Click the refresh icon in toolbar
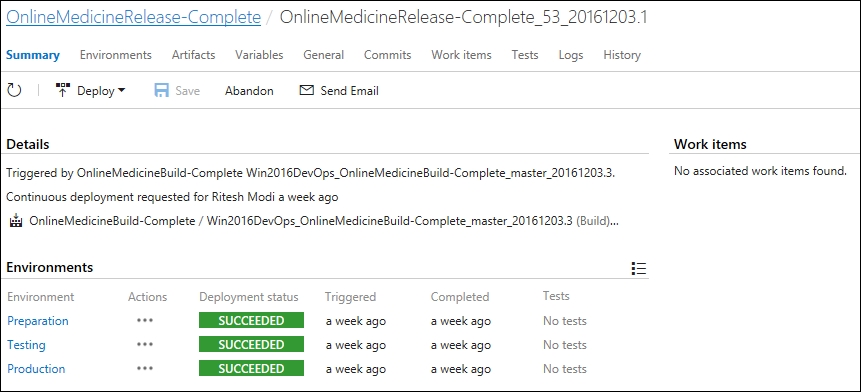The width and height of the screenshot is (861, 392). point(14,91)
